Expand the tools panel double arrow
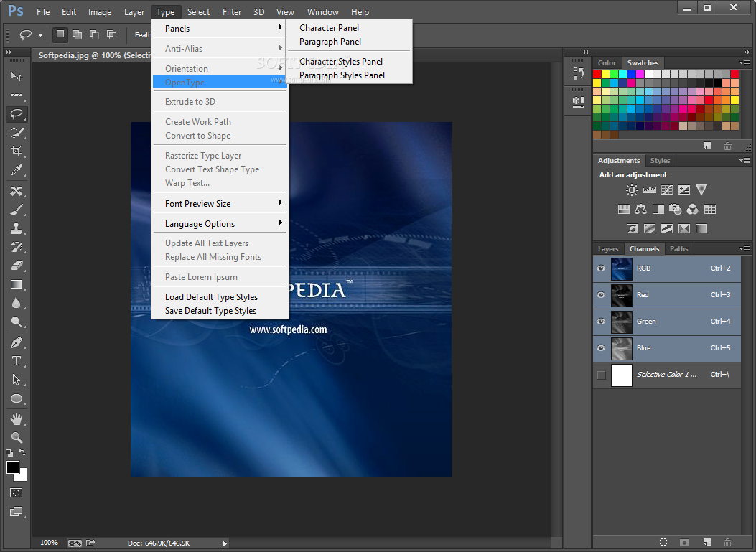 click(x=9, y=52)
